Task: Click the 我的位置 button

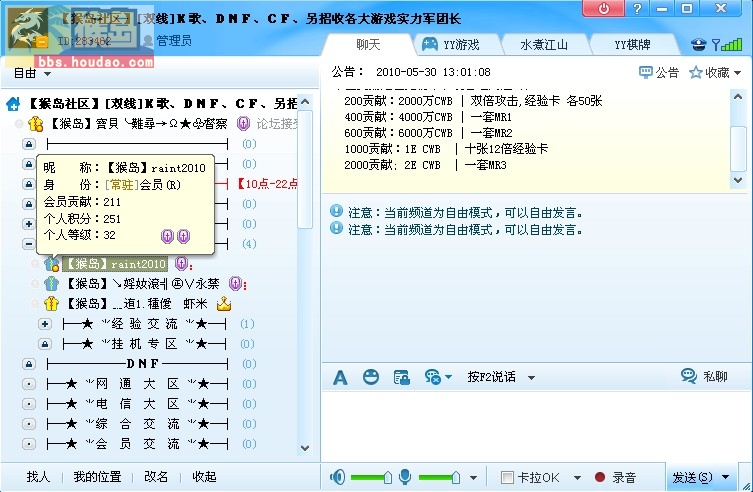Action: (97, 477)
